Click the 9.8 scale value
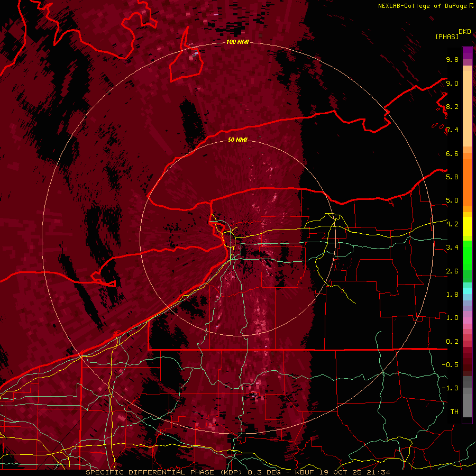This screenshot has height=476, width=476. point(452,59)
